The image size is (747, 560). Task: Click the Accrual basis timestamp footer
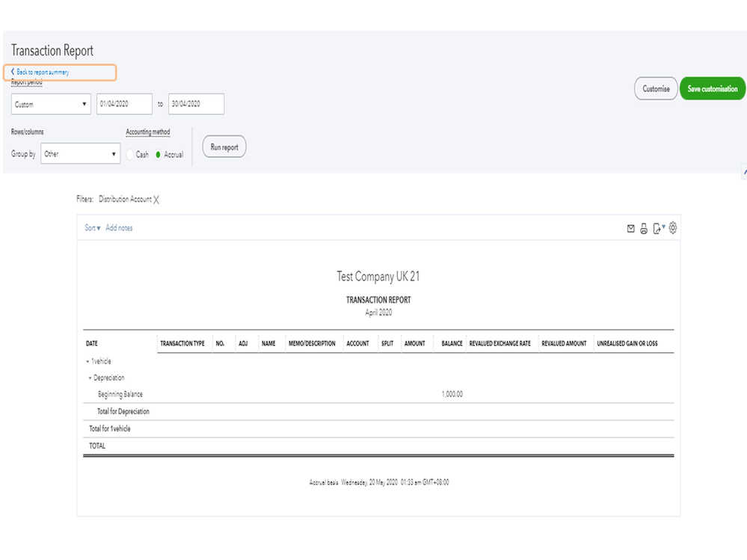(379, 482)
